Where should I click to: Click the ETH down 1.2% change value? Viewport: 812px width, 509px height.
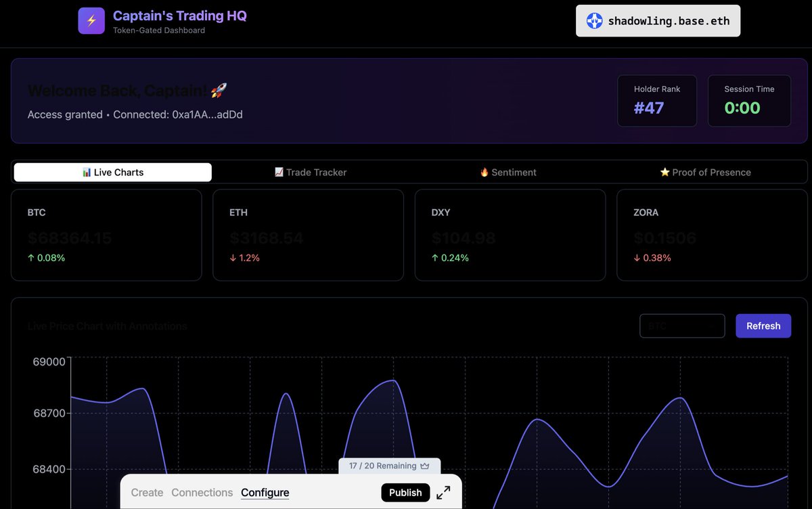pos(245,258)
